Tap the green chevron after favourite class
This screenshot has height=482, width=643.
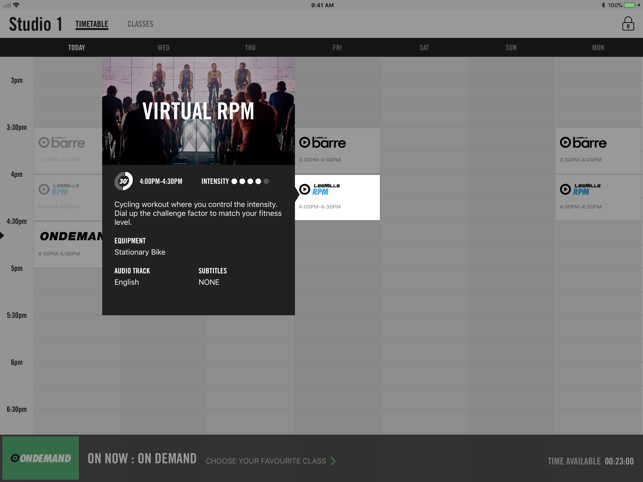333,461
